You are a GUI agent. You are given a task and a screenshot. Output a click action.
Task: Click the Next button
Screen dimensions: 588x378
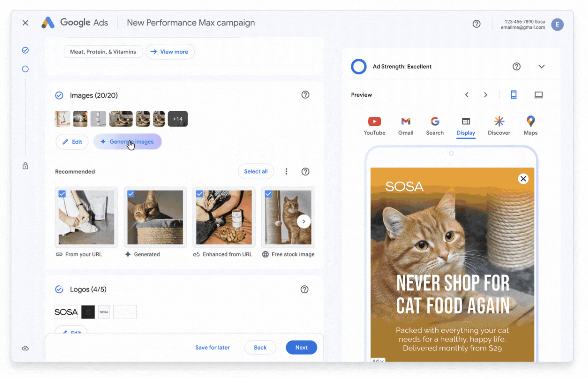(301, 348)
